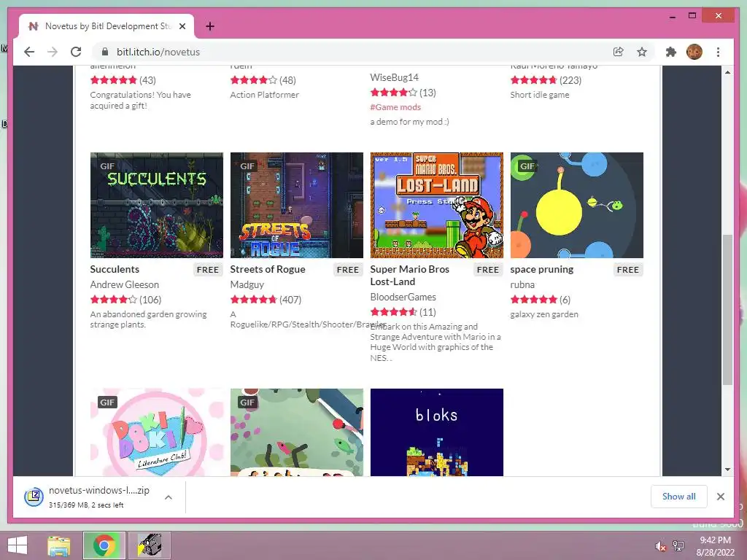This screenshot has height=560, width=747.
Task: Click the page vertical scrollbar thumb
Action: click(x=727, y=309)
